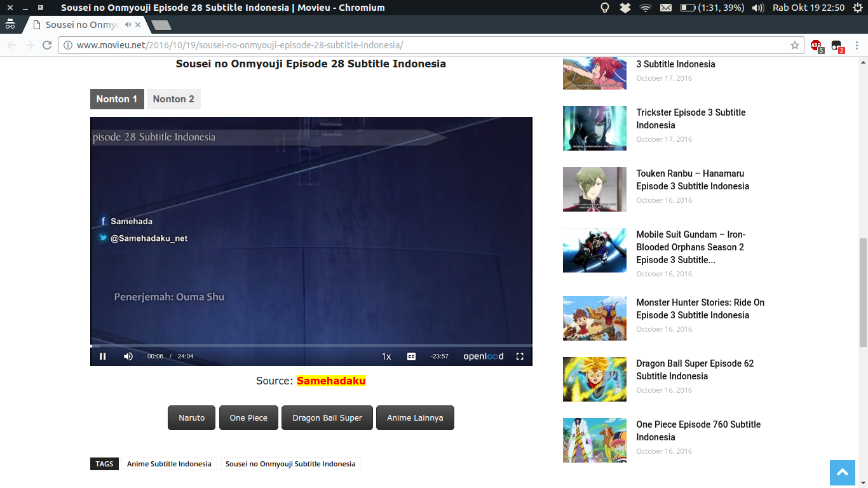
Task: Open the clock showing Rab Okt 19 22:50
Action: coord(808,8)
